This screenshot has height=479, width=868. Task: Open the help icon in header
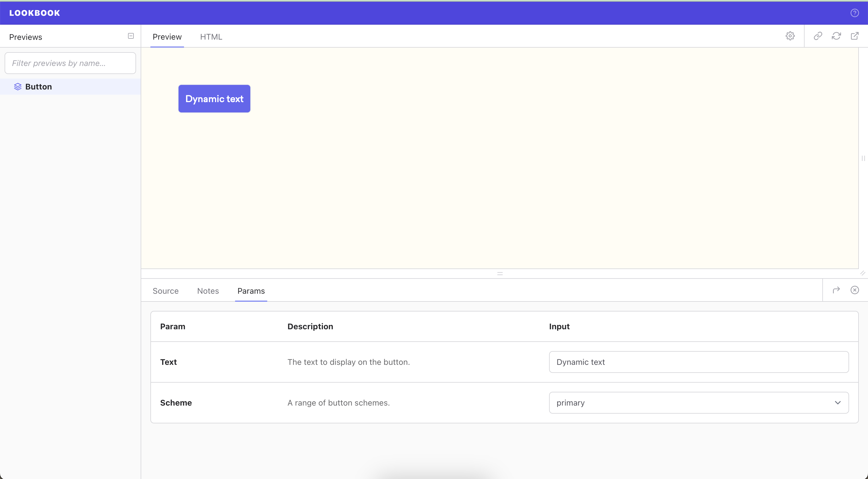(x=855, y=13)
